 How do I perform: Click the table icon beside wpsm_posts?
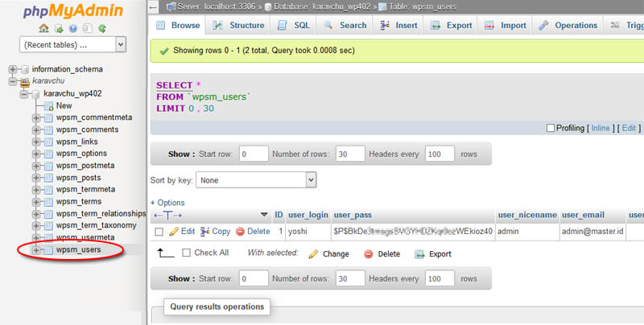point(48,178)
